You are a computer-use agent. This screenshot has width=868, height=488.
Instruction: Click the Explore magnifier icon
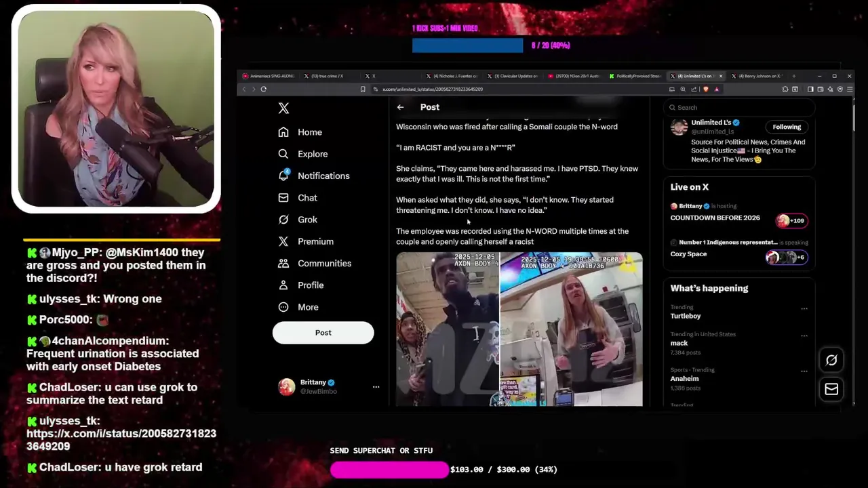[x=283, y=154]
